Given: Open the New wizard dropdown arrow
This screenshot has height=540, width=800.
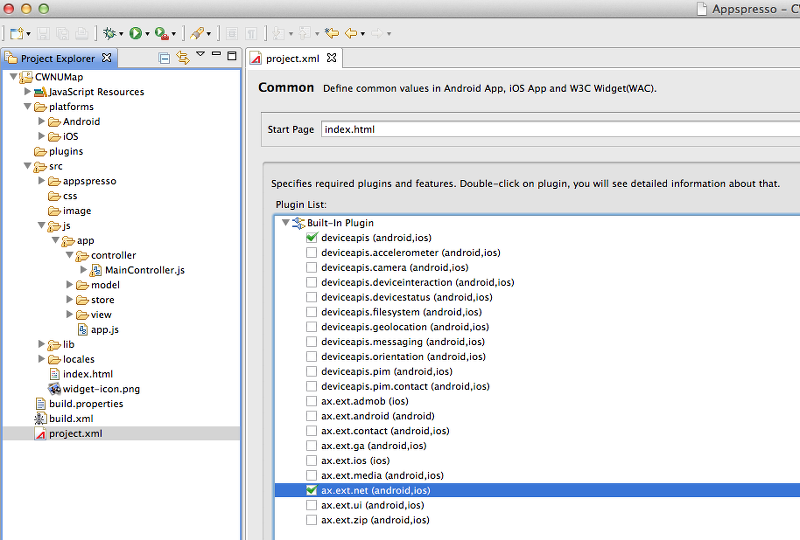Looking at the screenshot, I should coord(28,34).
